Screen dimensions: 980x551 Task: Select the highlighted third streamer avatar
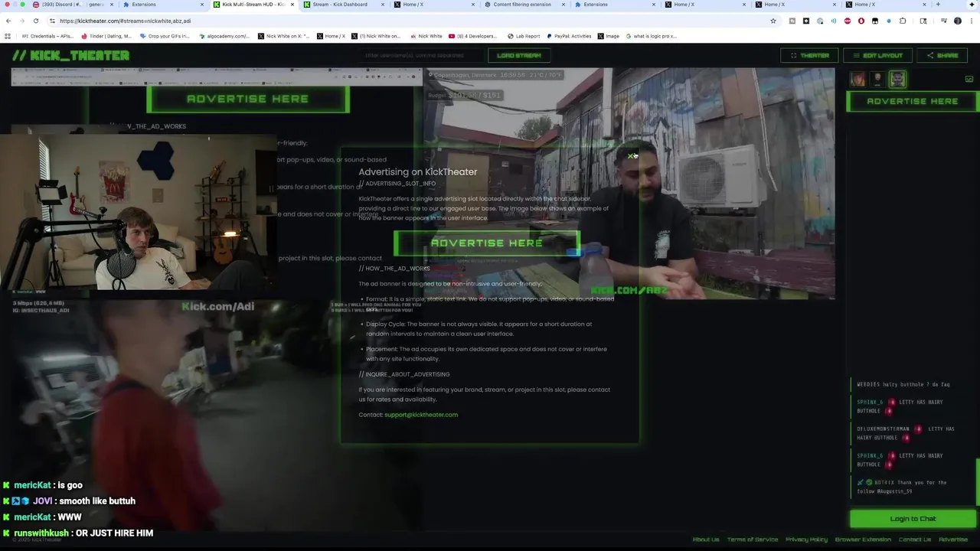pyautogui.click(x=897, y=79)
